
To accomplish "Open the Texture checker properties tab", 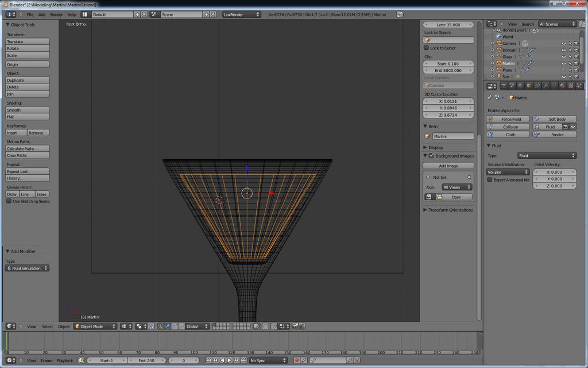I will tap(570, 86).
